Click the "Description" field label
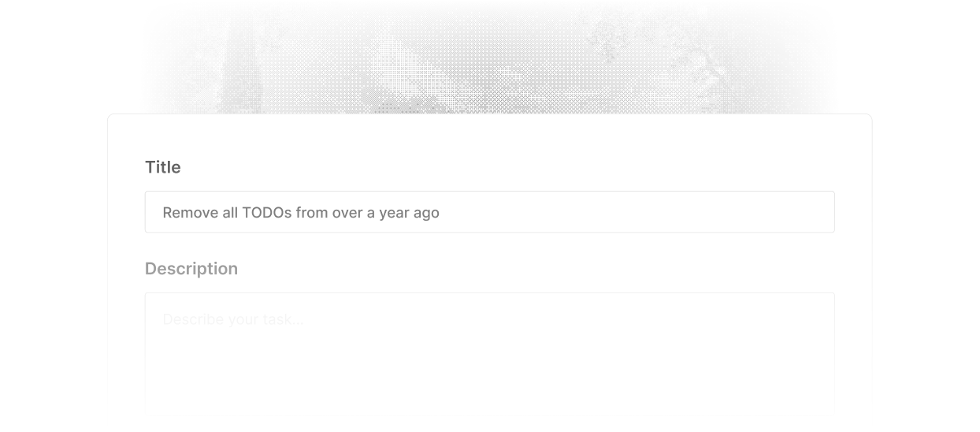980x432 pixels. [191, 269]
